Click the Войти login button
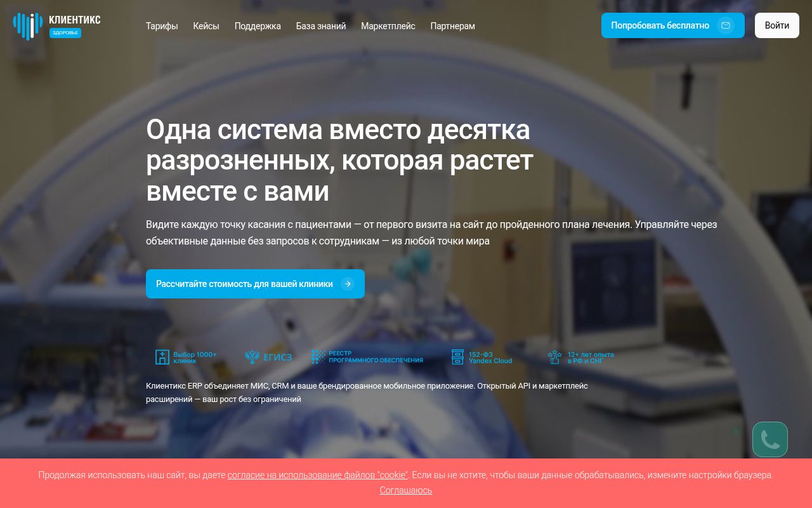Screen dimensions: 812x508 tap(776, 25)
